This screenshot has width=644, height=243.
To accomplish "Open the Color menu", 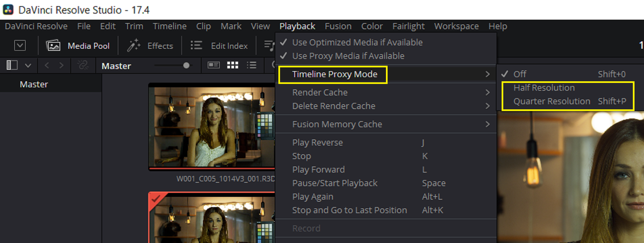I will pyautogui.click(x=372, y=26).
